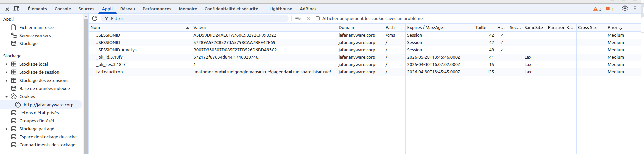644x154 pixels.
Task: Select the http://jafar.anyware.corp cookie origin
Action: [48, 105]
